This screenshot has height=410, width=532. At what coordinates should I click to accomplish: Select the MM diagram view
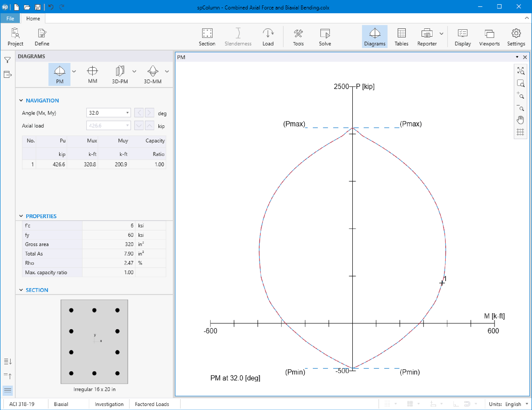(92, 74)
